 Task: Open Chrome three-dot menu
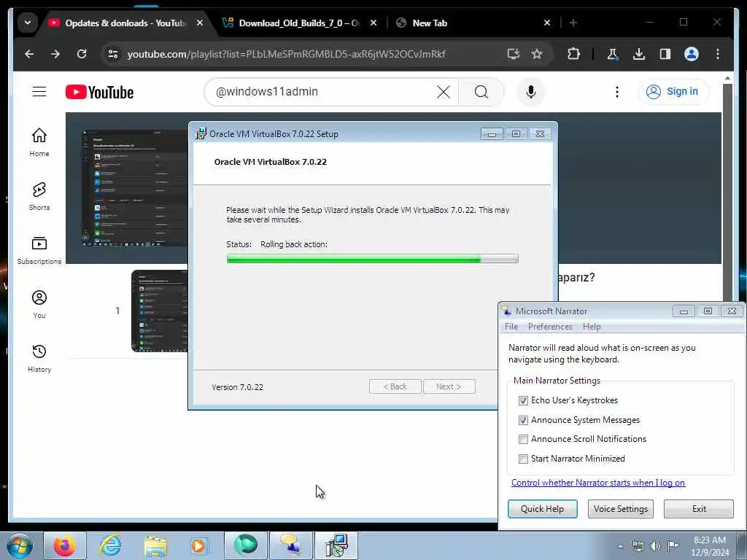pyautogui.click(x=718, y=54)
